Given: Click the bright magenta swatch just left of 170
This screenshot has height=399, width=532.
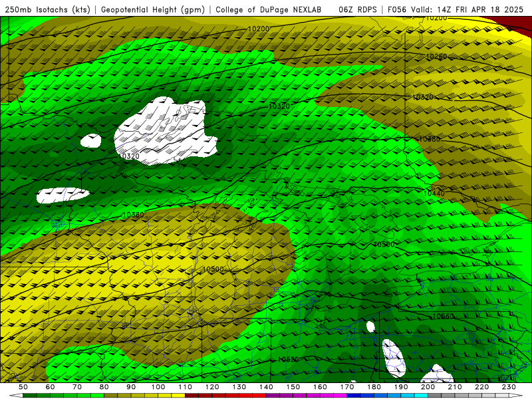Looking at the screenshot, I should [x=340, y=396].
